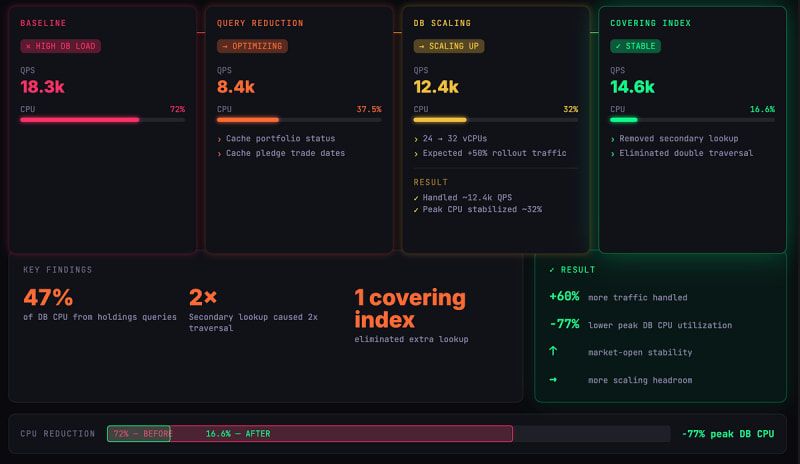Click the arrow icon in OPTIMIZING badge

(x=225, y=46)
